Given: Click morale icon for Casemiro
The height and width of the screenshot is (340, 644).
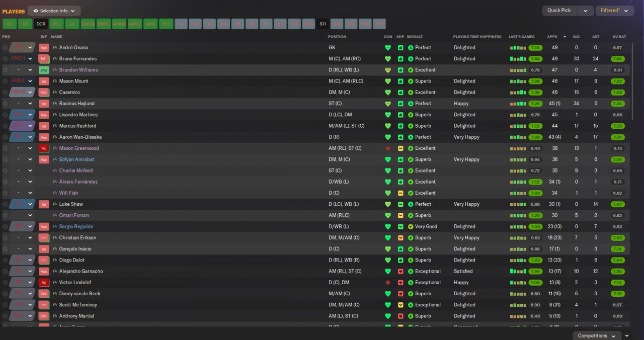Looking at the screenshot, I should (x=411, y=93).
